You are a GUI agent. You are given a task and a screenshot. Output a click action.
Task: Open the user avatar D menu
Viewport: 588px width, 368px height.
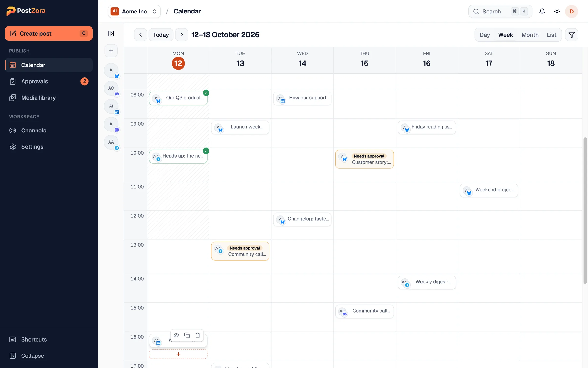(572, 12)
